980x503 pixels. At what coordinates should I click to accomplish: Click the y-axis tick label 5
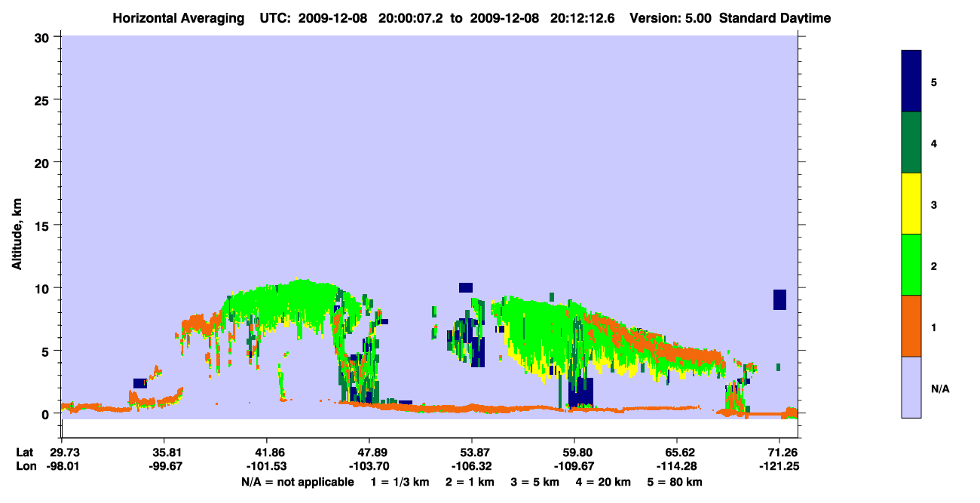pos(47,351)
